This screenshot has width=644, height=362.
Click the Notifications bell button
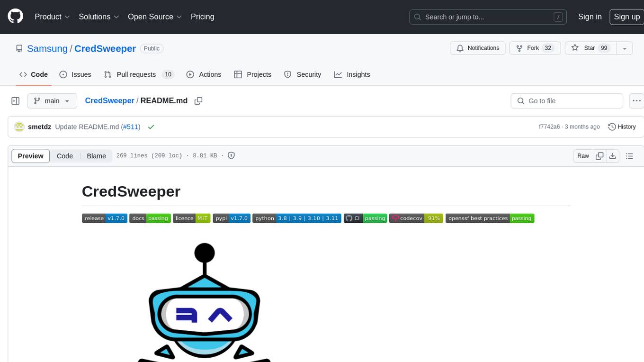477,48
